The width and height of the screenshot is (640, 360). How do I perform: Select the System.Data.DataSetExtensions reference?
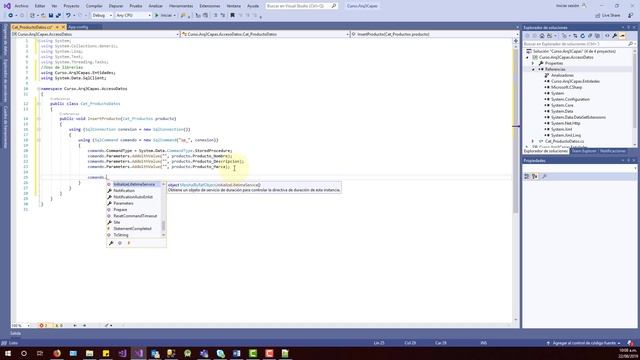coord(578,117)
